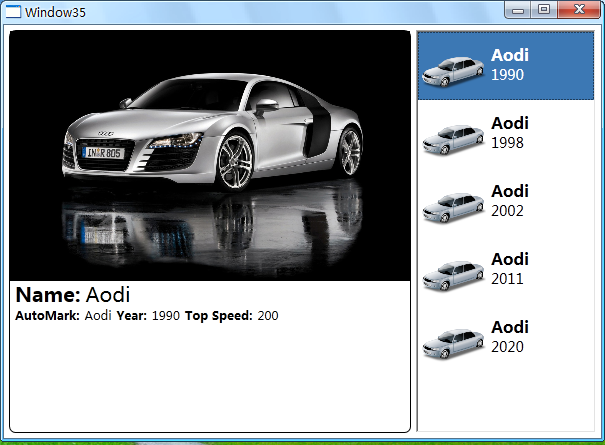This screenshot has height=445, width=605.
Task: Click the large Name: Aodi heading
Action: [73, 295]
